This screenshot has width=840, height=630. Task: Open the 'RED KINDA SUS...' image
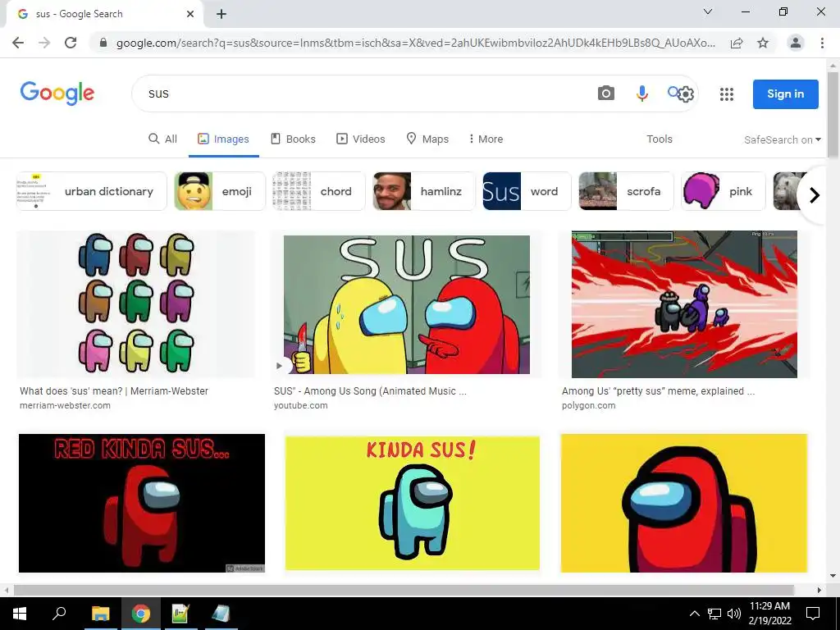[141, 503]
